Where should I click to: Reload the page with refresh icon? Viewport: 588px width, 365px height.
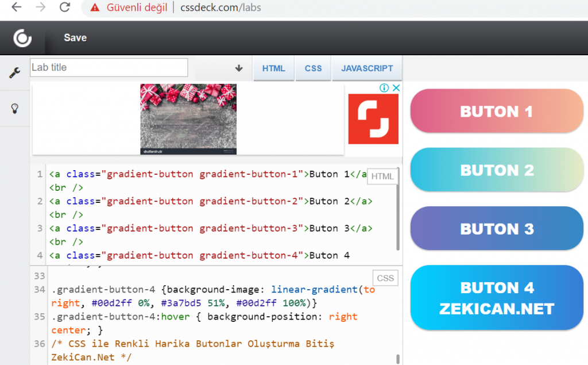[64, 7]
